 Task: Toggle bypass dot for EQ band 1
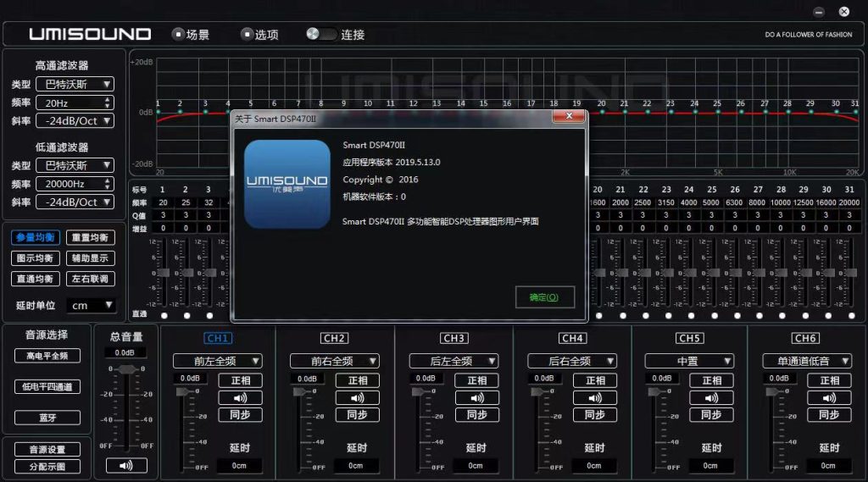164,315
